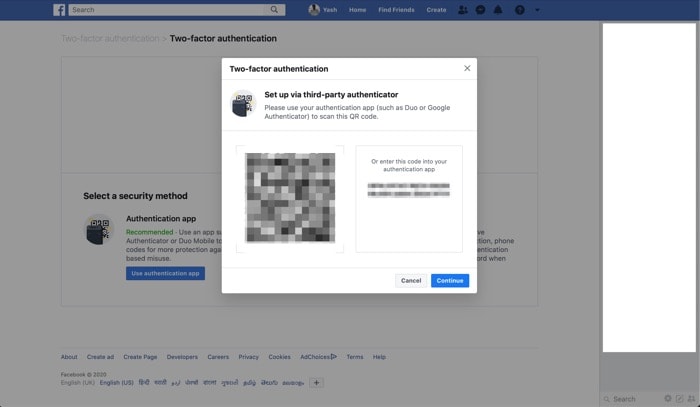Click the Authentication app icon under security methods
Viewport: 700px width, 407px height.
[99, 229]
